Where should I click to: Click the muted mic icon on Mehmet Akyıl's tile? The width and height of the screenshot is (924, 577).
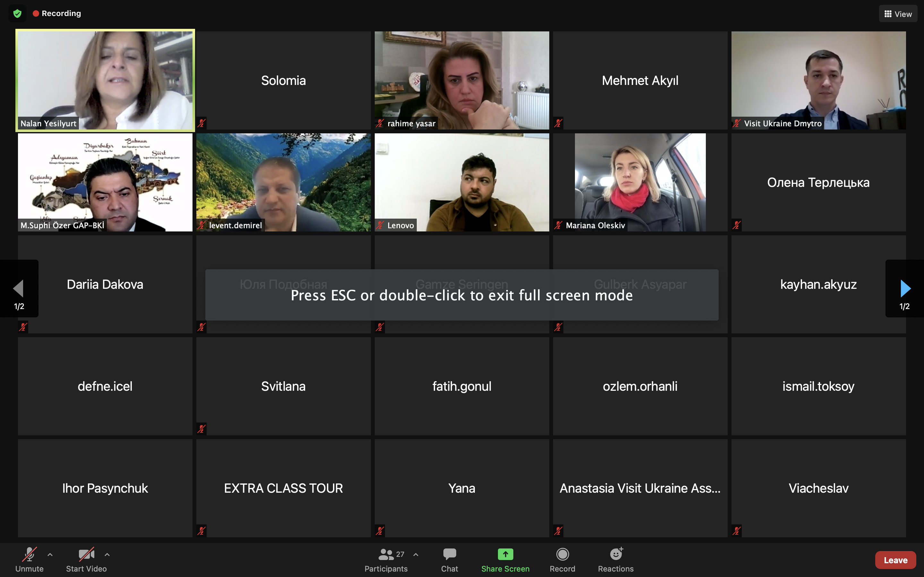[x=558, y=123]
